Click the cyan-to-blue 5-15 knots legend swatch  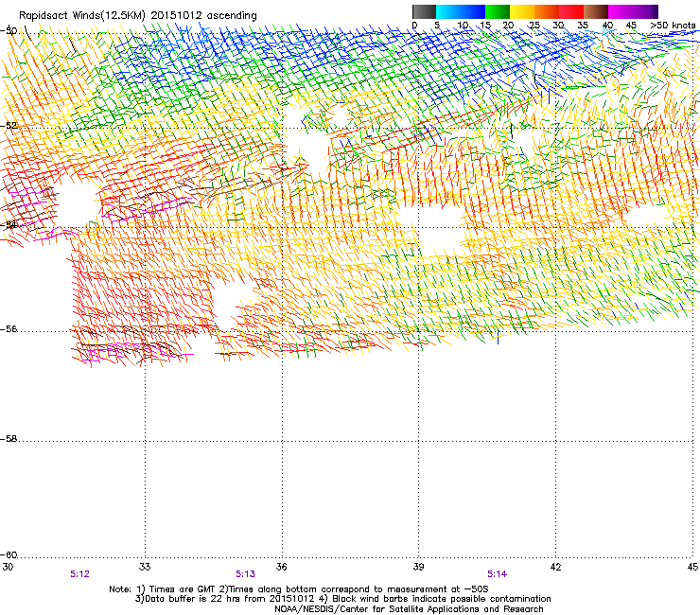(x=461, y=11)
